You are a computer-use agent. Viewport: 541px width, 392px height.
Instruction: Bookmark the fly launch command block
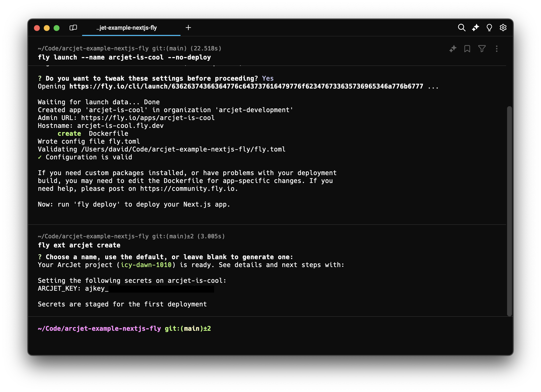click(467, 49)
